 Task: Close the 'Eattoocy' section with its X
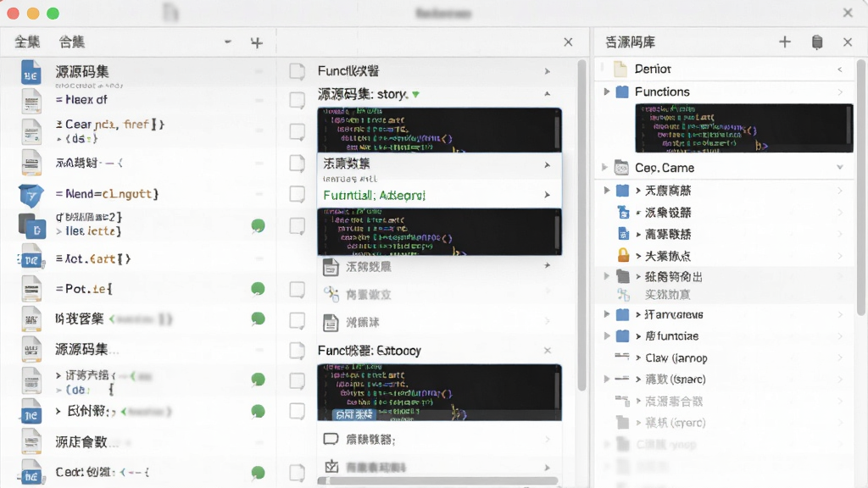click(x=547, y=350)
